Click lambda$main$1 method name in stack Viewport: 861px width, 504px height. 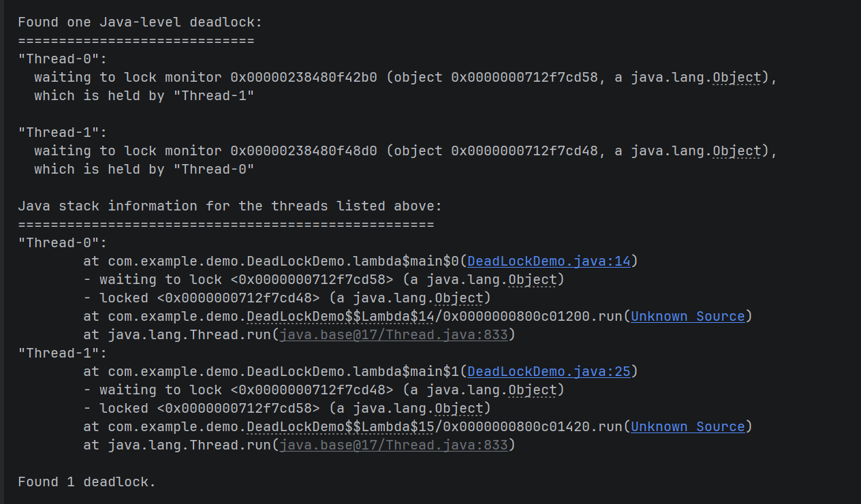point(406,371)
